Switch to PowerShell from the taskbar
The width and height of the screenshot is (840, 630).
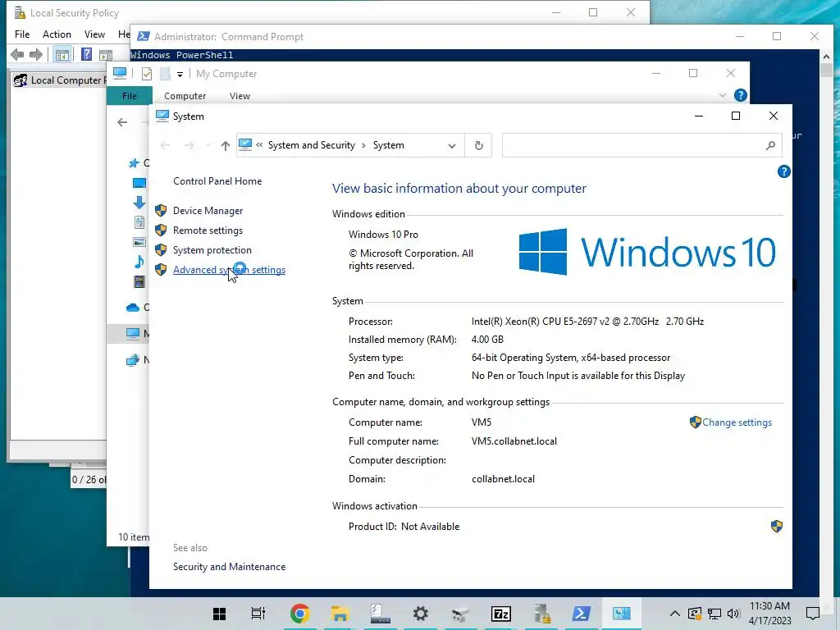pos(582,614)
